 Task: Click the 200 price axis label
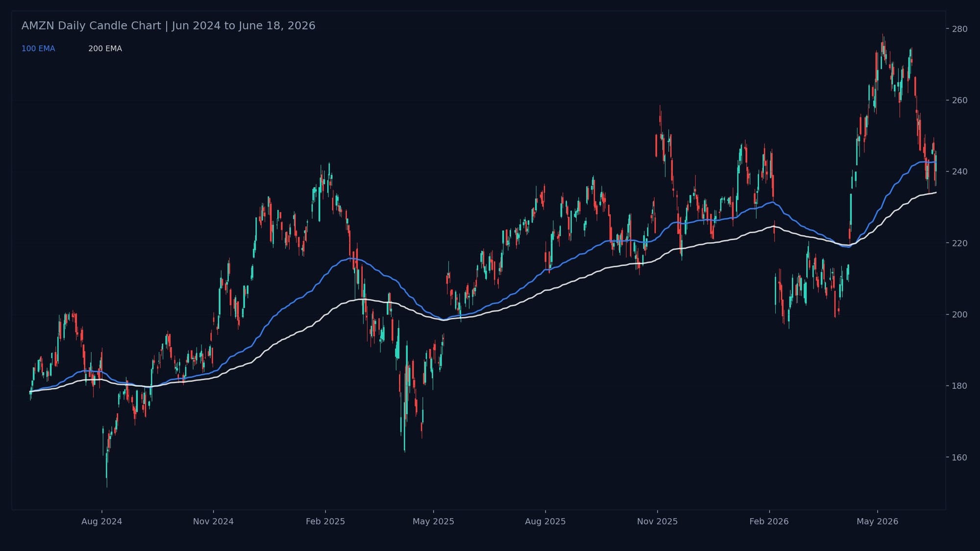(x=959, y=314)
